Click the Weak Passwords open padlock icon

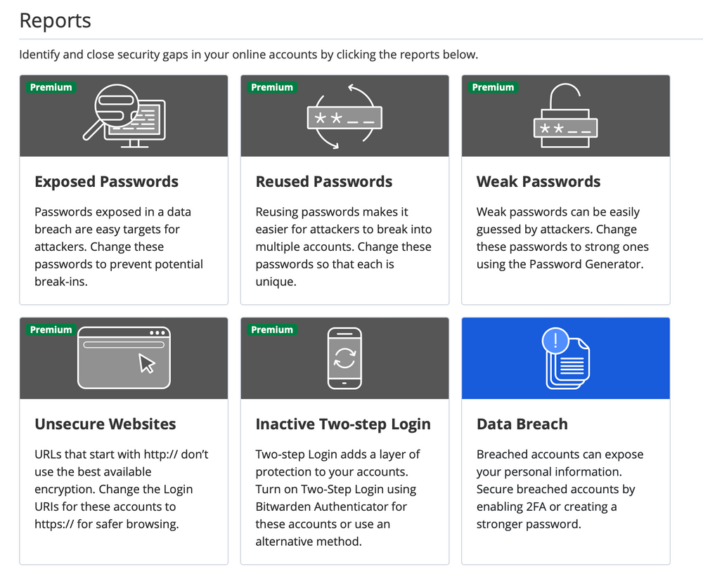pyautogui.click(x=565, y=116)
